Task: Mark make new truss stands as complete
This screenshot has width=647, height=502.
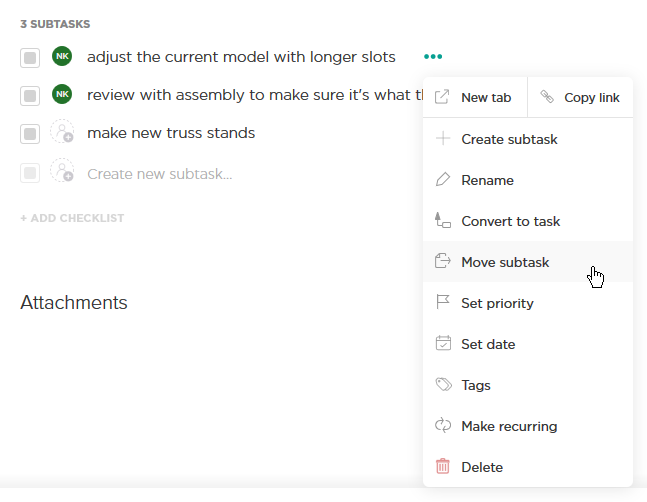Action: coord(30,134)
